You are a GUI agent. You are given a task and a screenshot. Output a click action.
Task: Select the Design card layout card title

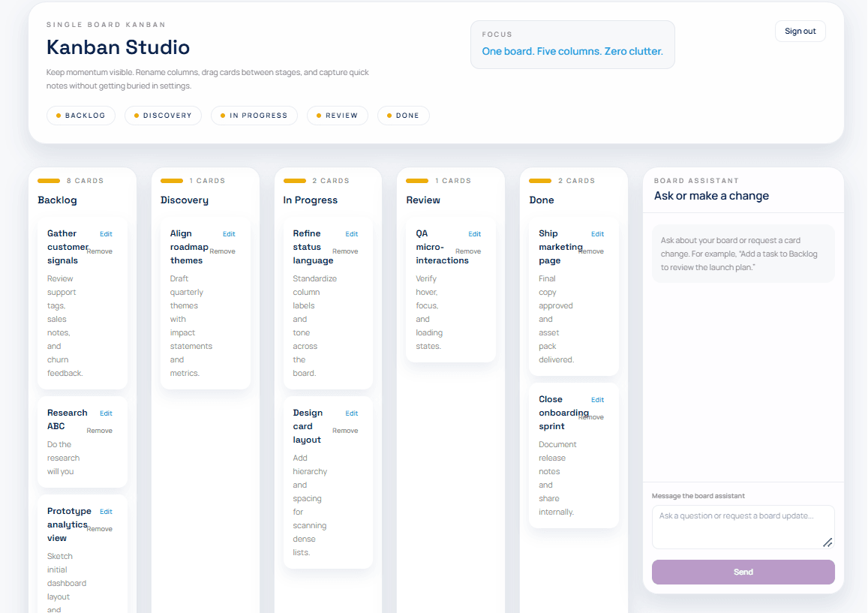click(308, 426)
